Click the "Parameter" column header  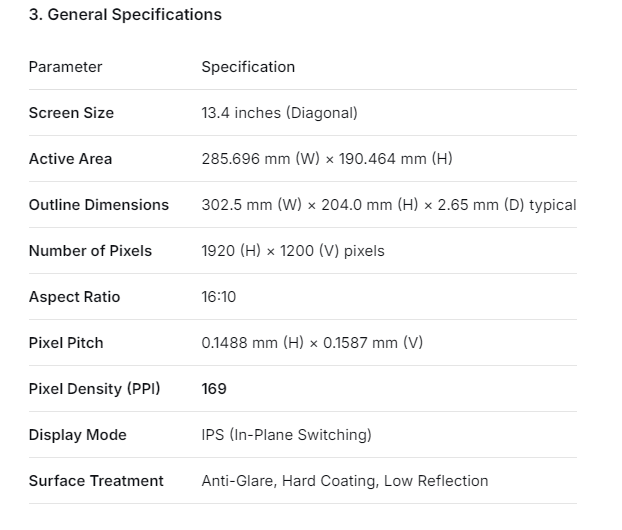pos(65,67)
